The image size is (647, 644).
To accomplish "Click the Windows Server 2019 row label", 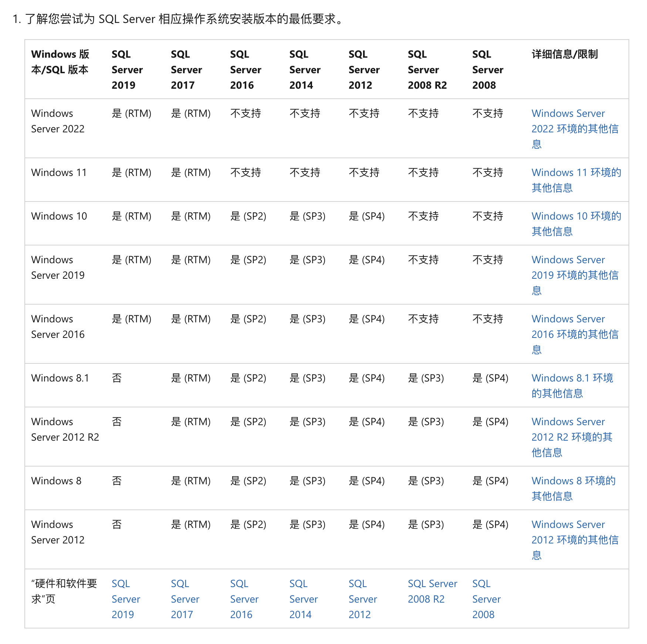I will (x=58, y=267).
